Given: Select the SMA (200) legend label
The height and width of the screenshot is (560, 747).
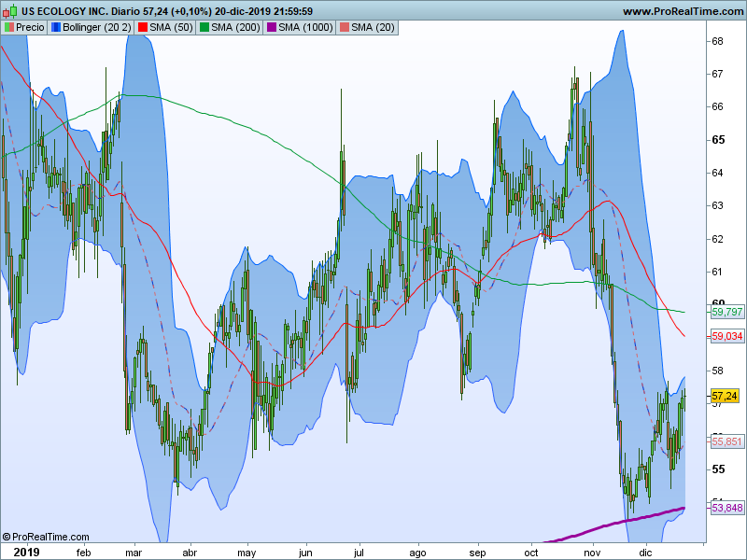Looking at the screenshot, I should click(x=235, y=28).
